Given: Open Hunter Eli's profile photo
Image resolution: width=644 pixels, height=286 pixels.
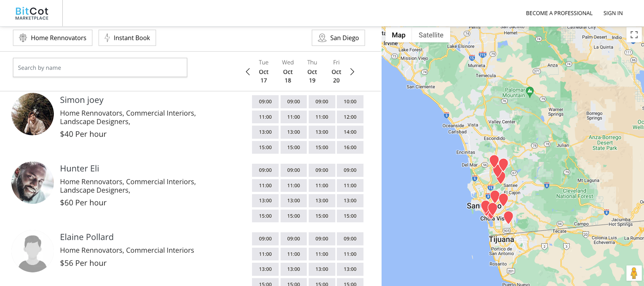Looking at the screenshot, I should [32, 183].
